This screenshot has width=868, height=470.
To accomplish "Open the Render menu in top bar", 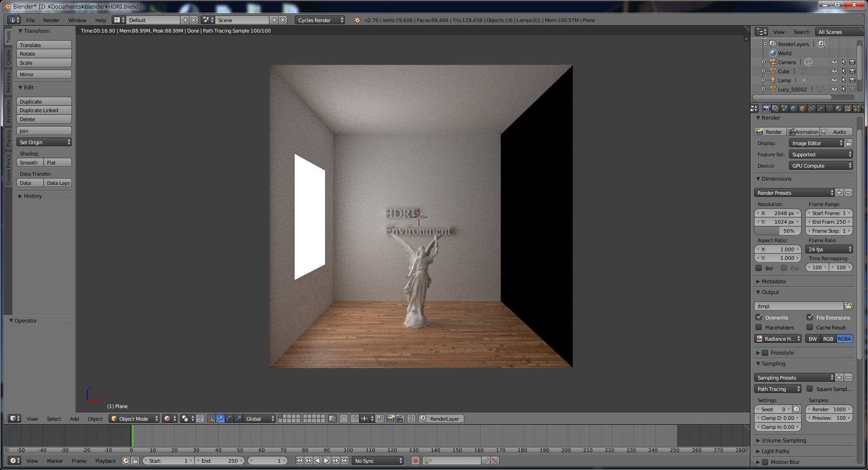I will pos(51,20).
